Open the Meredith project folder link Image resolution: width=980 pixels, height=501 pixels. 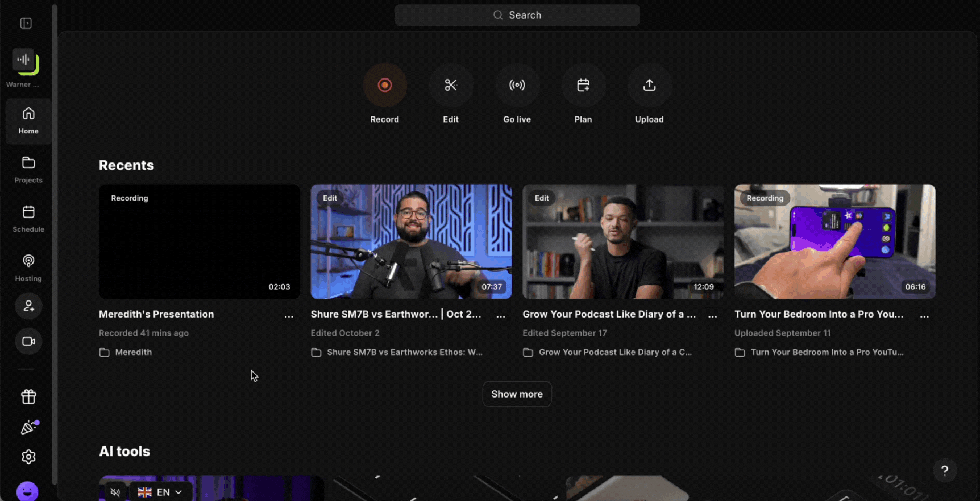(133, 352)
